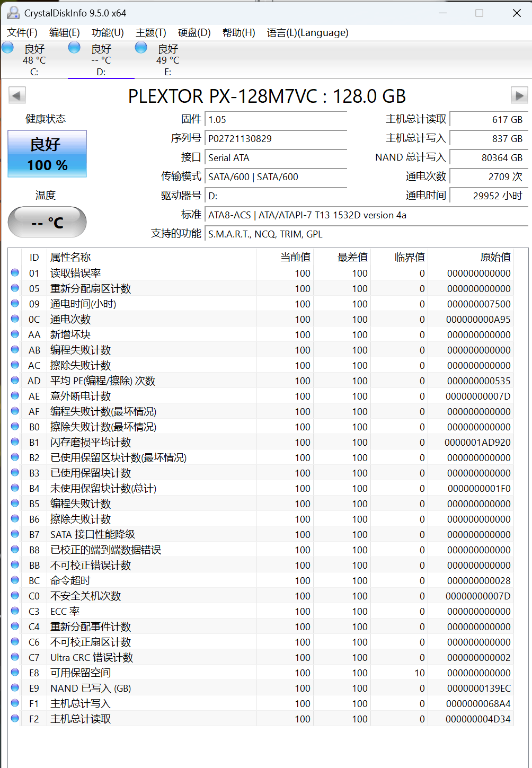
Task: Select the C4 重新分配事件计数 row
Action: click(261, 626)
